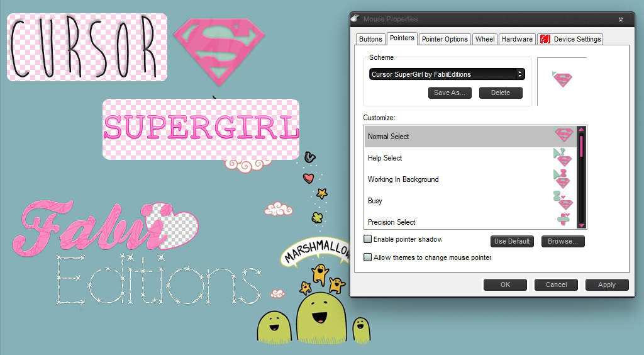644x355 pixels.
Task: Click the cursor preview thumbnail
Action: coord(562,79)
